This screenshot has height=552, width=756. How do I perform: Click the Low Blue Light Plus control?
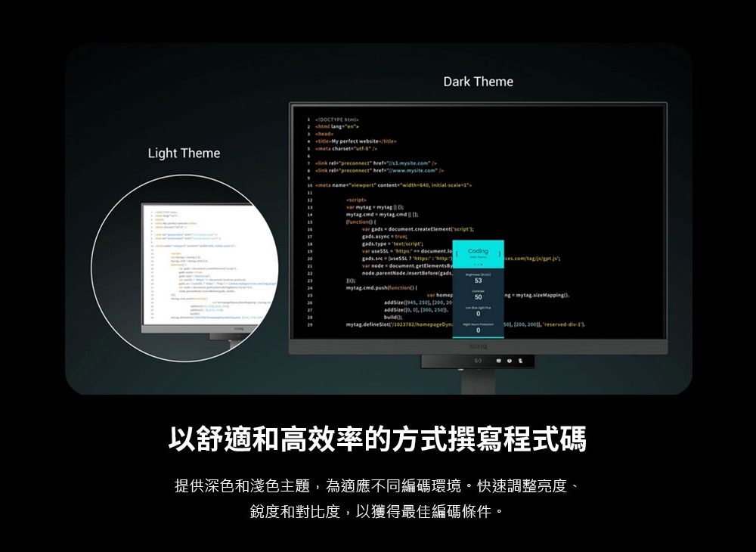pos(478,310)
